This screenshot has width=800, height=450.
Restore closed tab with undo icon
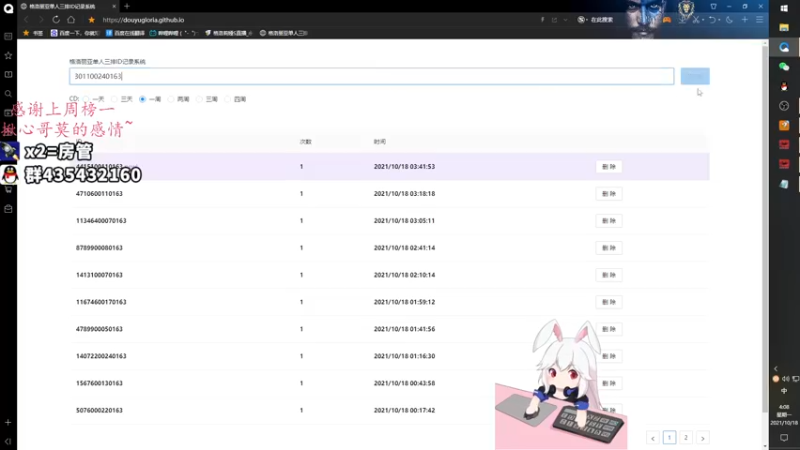click(712, 20)
